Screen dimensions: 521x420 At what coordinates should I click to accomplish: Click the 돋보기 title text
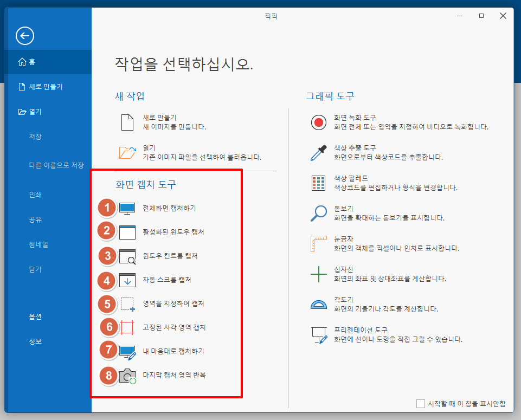344,209
